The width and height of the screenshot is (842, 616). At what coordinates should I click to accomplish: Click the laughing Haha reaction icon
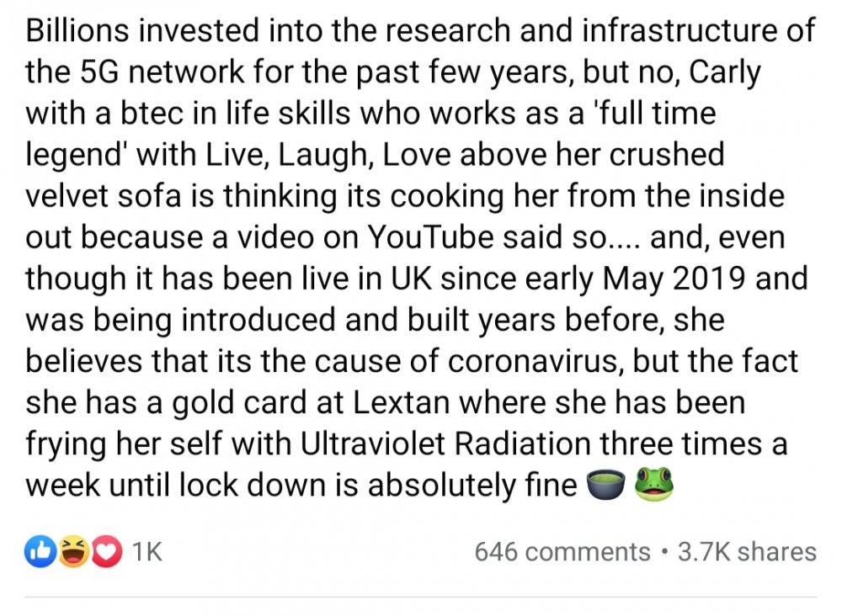click(73, 552)
